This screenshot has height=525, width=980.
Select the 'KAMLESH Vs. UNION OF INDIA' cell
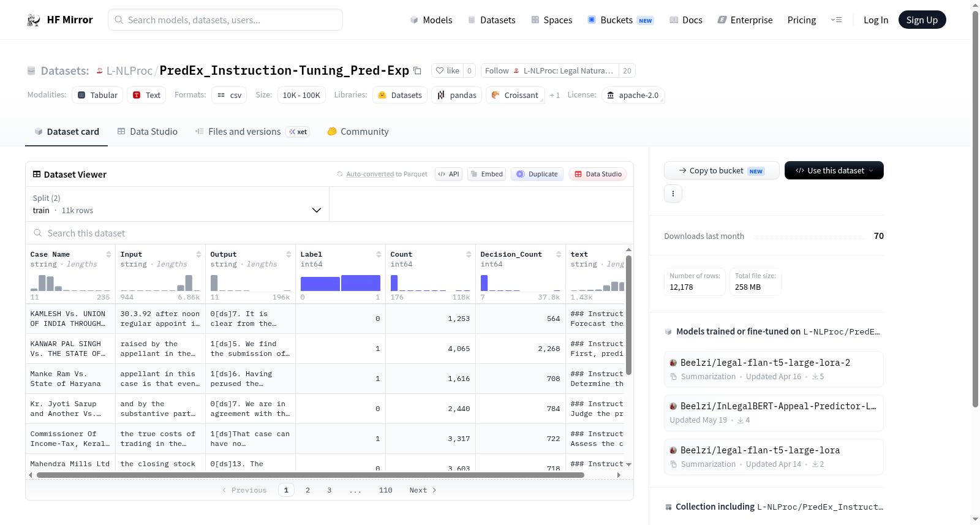click(x=70, y=319)
